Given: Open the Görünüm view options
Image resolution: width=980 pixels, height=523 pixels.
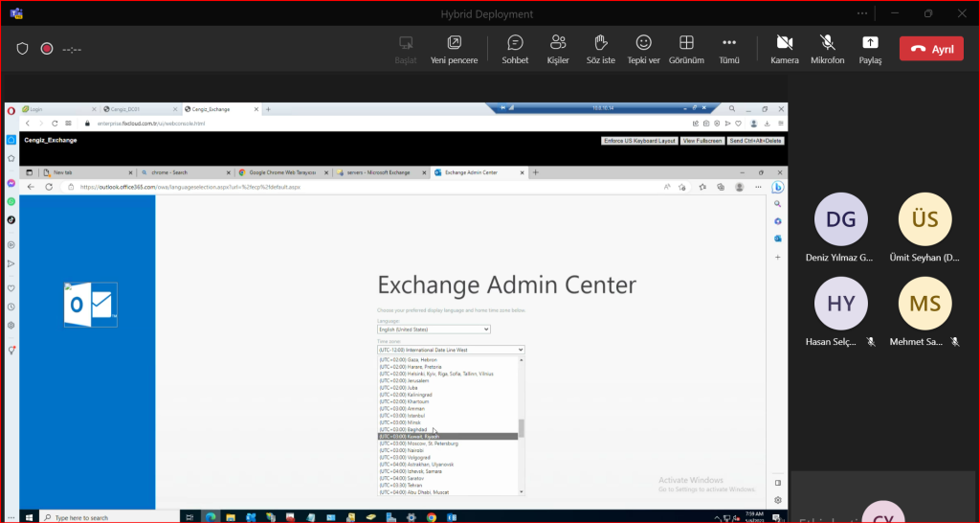Looking at the screenshot, I should tap(685, 48).
